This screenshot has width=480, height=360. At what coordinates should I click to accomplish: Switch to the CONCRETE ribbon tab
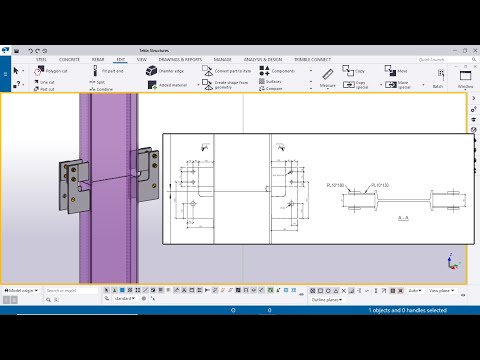click(69, 60)
